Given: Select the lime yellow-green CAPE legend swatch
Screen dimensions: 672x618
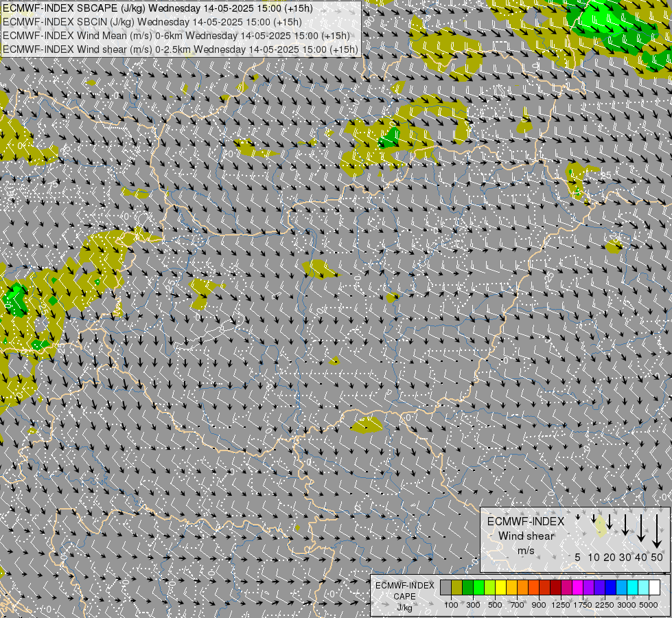Looking at the screenshot, I should coord(489,587).
